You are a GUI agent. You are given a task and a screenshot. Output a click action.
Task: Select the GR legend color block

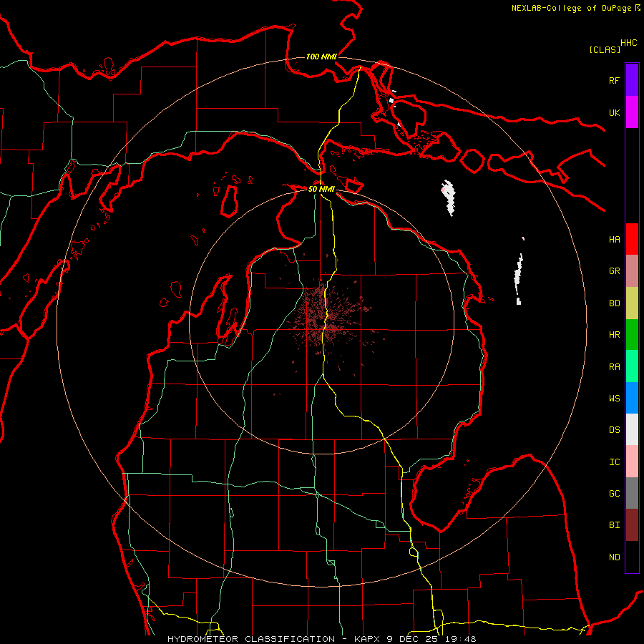632,271
